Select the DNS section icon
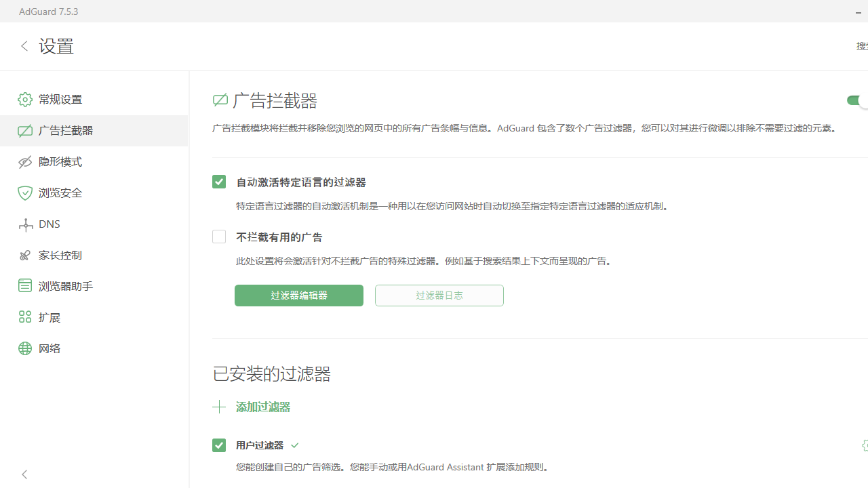 [25, 224]
